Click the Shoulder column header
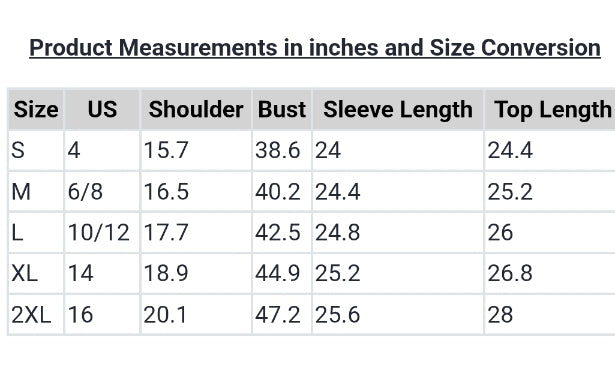The height and width of the screenshot is (383, 615). 196,109
